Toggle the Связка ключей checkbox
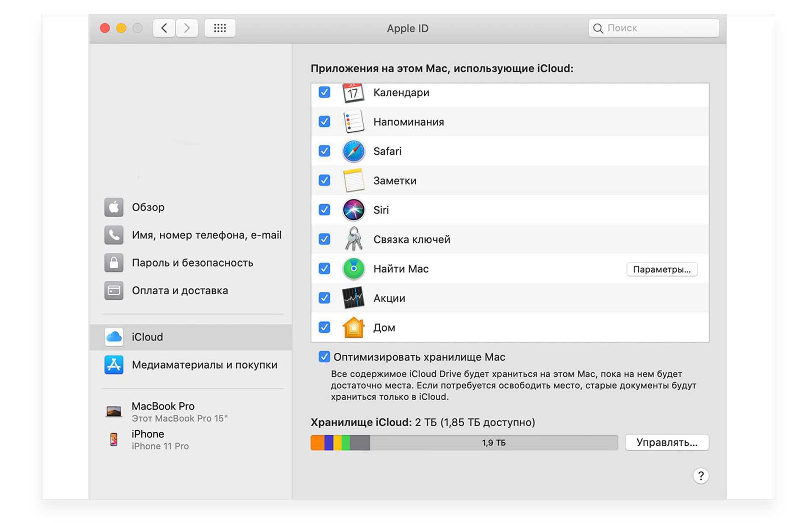 [324, 239]
